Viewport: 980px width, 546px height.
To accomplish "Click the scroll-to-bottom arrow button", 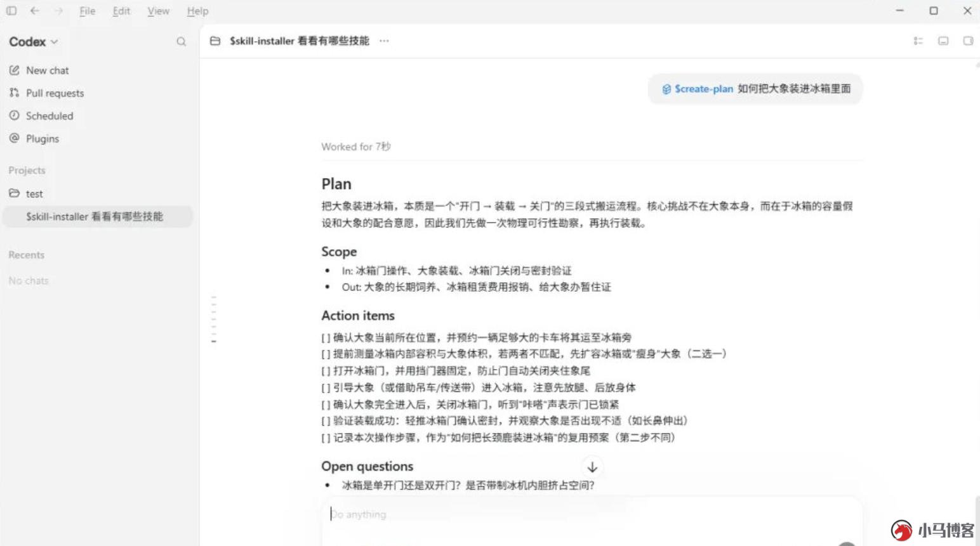I will point(592,467).
